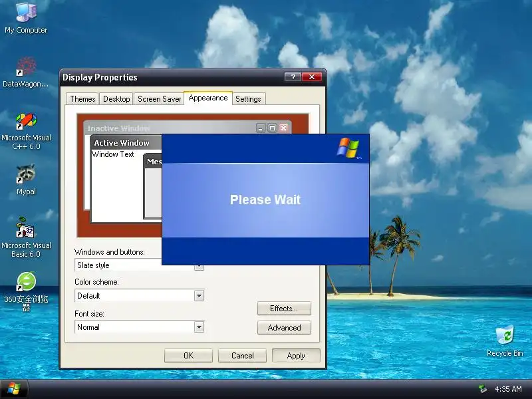This screenshot has height=399, width=532.
Task: Click the Color scheme label
Action: tap(96, 282)
